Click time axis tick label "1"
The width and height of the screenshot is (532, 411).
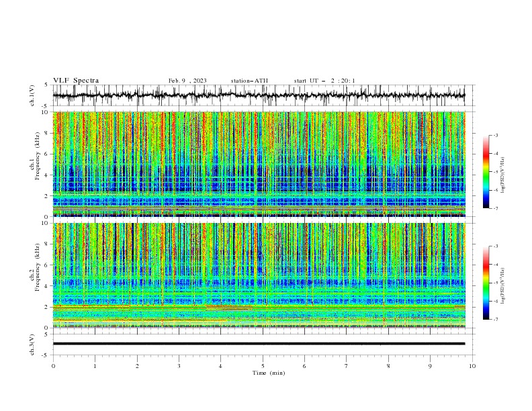95,366
